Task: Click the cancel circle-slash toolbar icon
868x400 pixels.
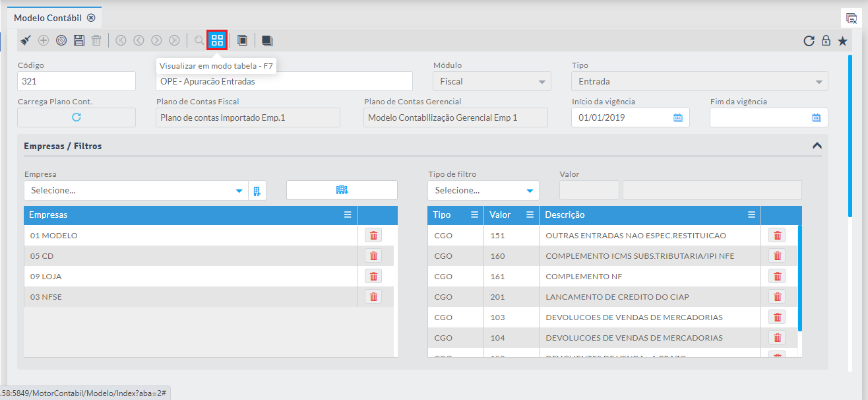Action: (61, 40)
